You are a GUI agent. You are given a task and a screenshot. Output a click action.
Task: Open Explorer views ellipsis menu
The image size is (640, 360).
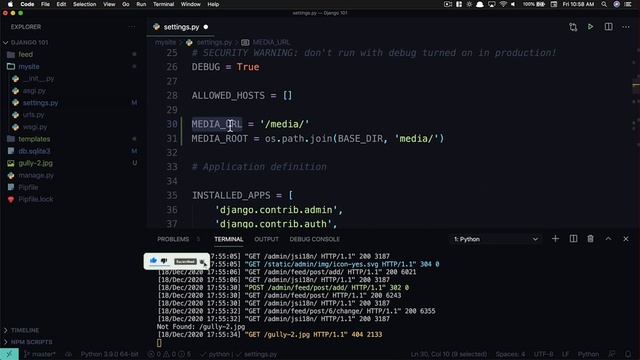click(131, 27)
